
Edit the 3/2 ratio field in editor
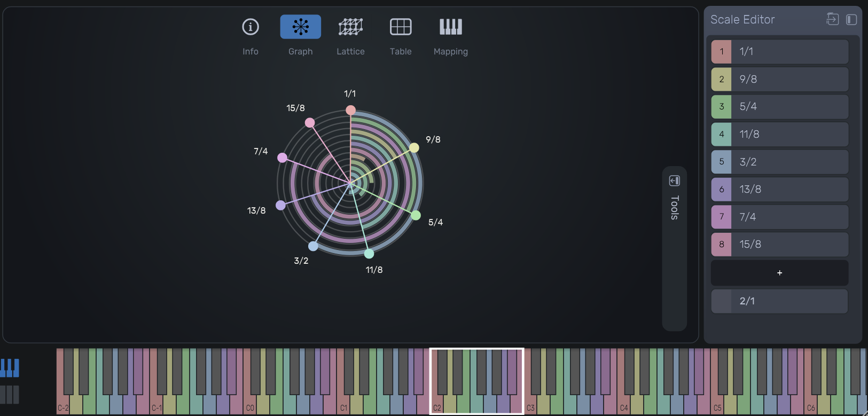pyautogui.click(x=789, y=162)
